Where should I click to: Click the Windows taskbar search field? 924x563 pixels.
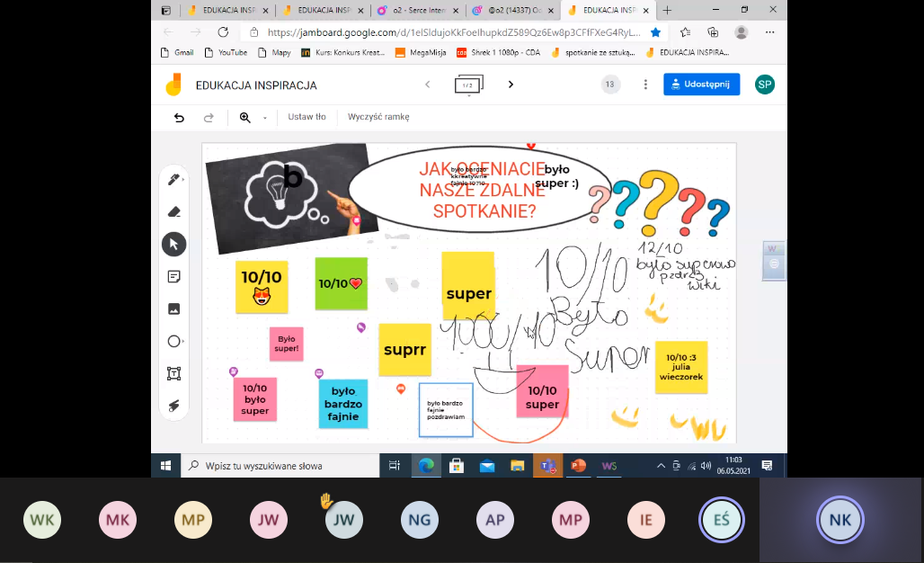click(281, 466)
